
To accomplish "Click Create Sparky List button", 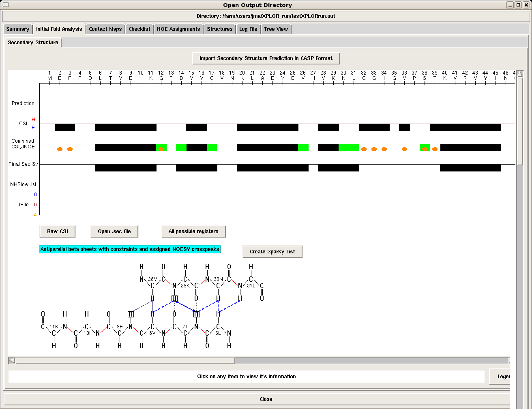I will tap(272, 252).
